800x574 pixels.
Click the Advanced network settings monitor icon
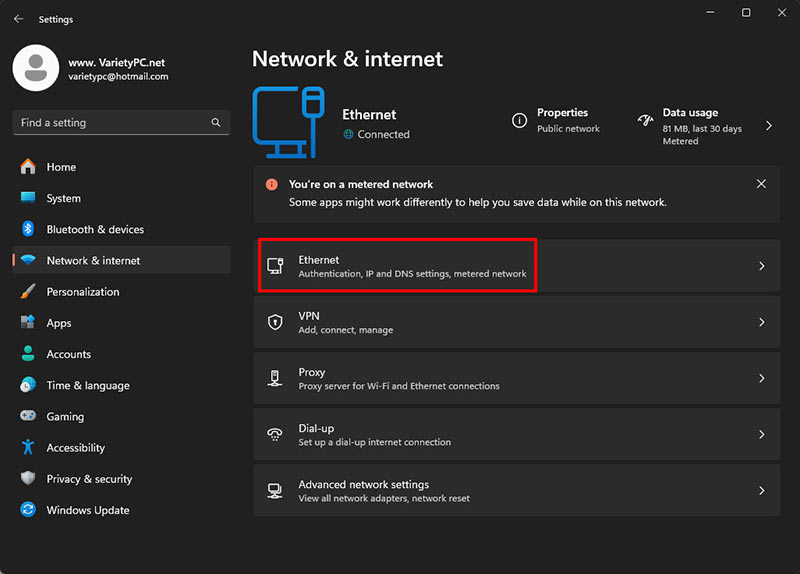tap(275, 490)
